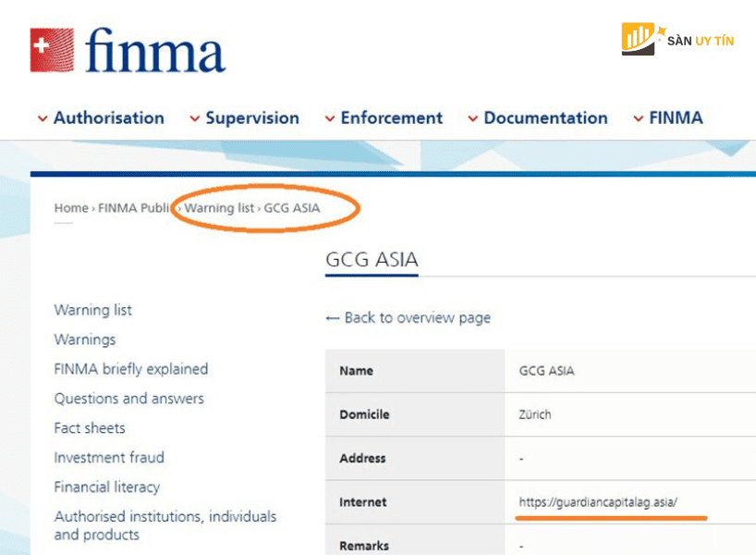This screenshot has width=756, height=555.
Task: Open the Supervision menu
Action: (252, 117)
